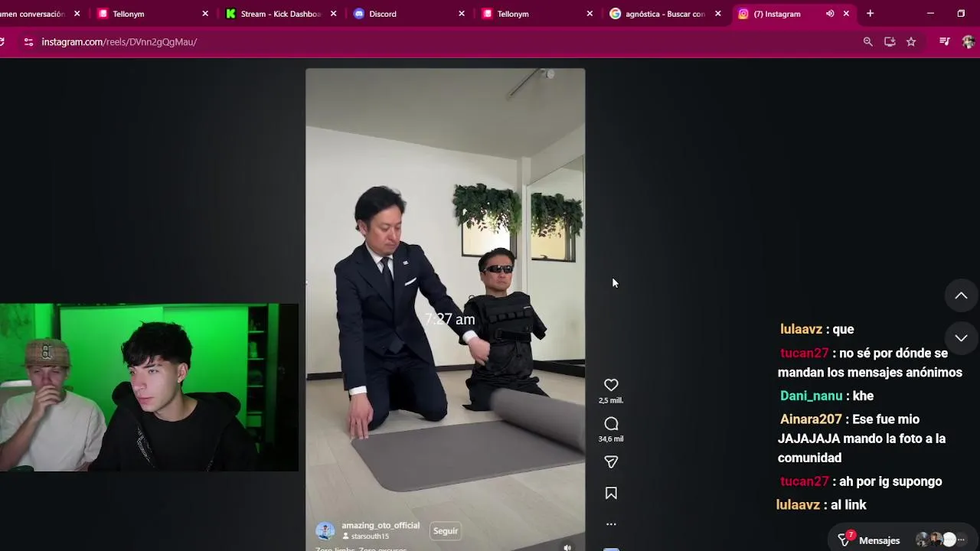Viewport: 980px width, 551px height.
Task: Click the install app icon in address bar
Action: (890, 42)
